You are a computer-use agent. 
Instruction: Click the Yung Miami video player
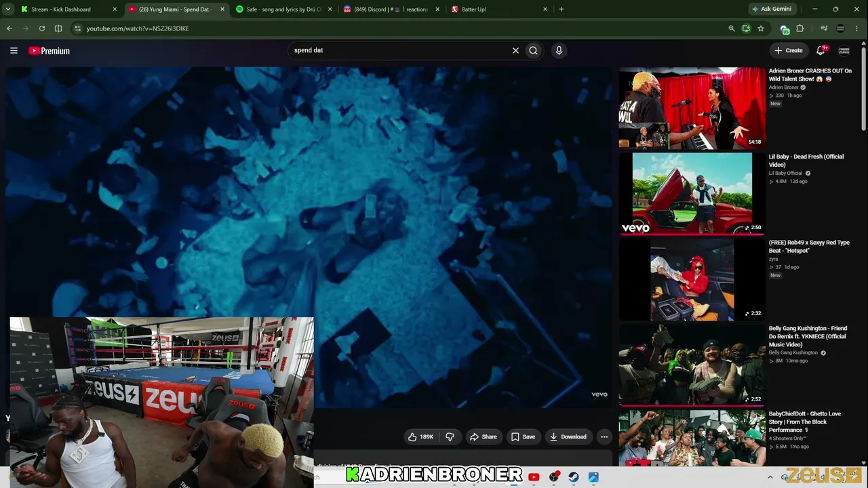coord(309,237)
